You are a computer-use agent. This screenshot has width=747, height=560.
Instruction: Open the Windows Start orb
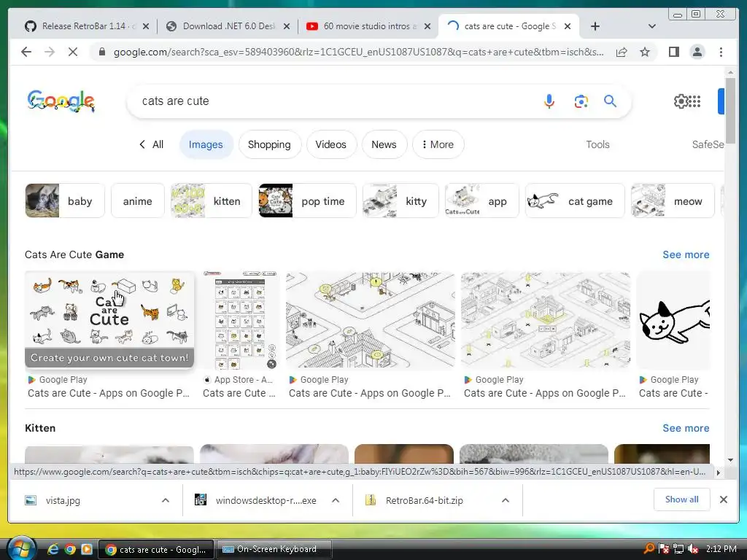21,548
